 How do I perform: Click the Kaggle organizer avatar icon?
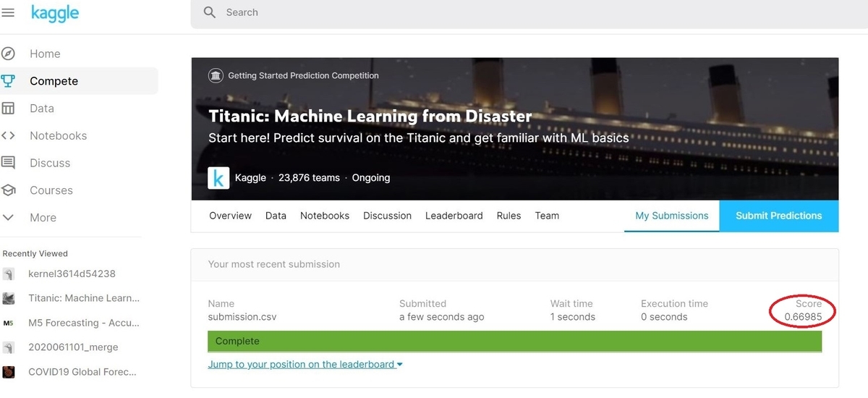click(x=218, y=178)
